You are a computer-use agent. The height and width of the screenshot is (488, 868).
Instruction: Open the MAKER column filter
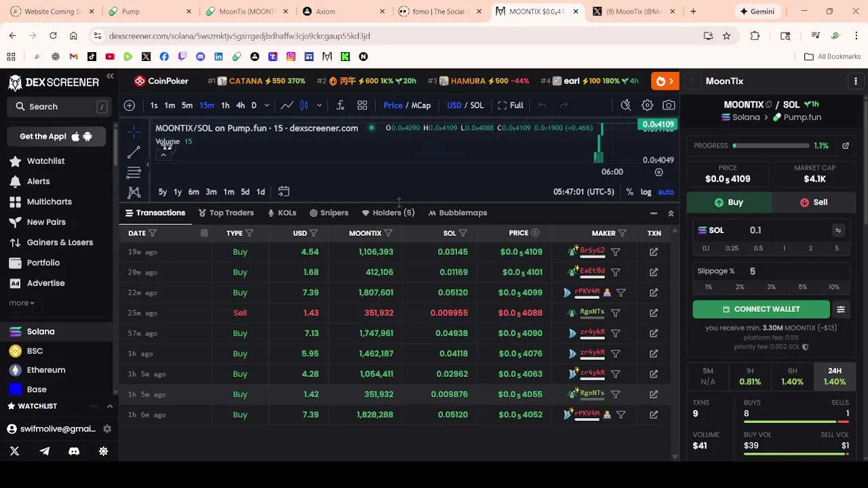pos(622,233)
